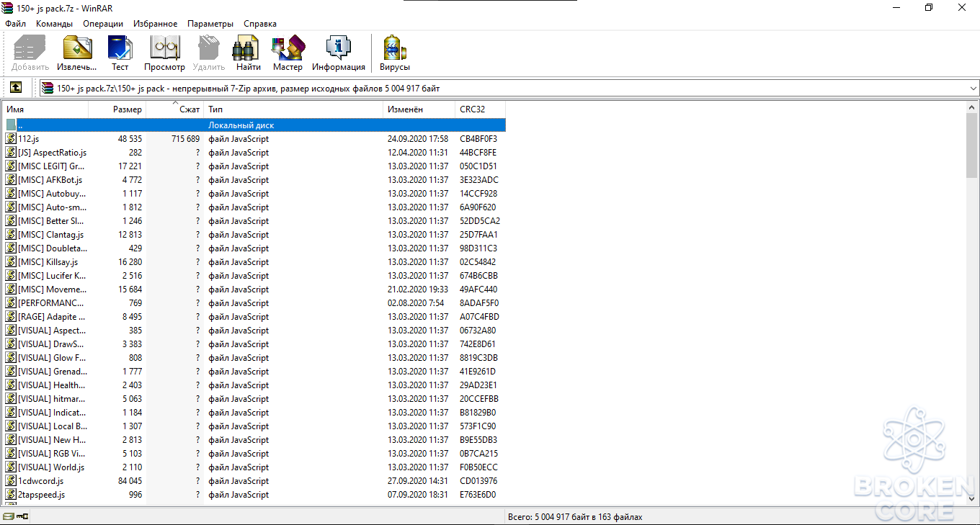This screenshot has height=525, width=980.
Task: Sort by the CRC32 column header
Action: pos(481,109)
